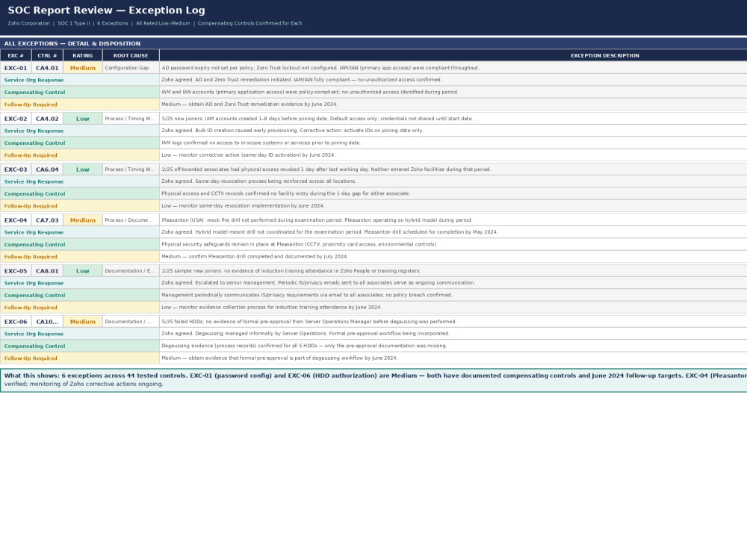Click Compensating Control label under EXC-06

80,346
